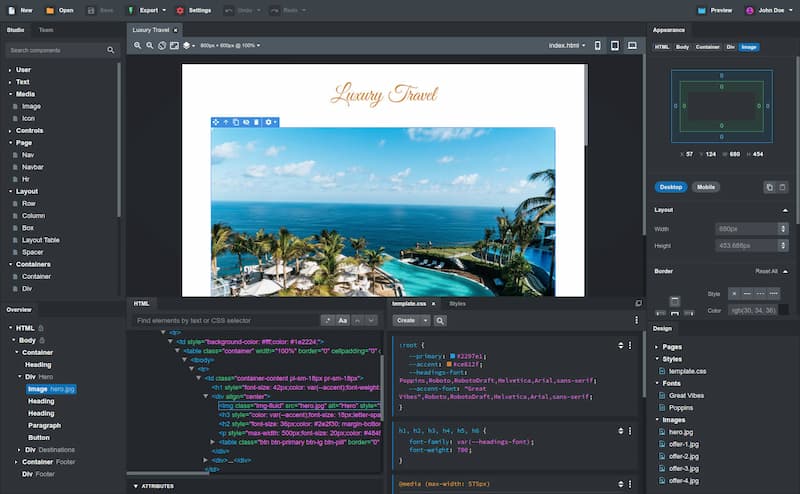Search CSS with the magnifier button

[x=440, y=320]
